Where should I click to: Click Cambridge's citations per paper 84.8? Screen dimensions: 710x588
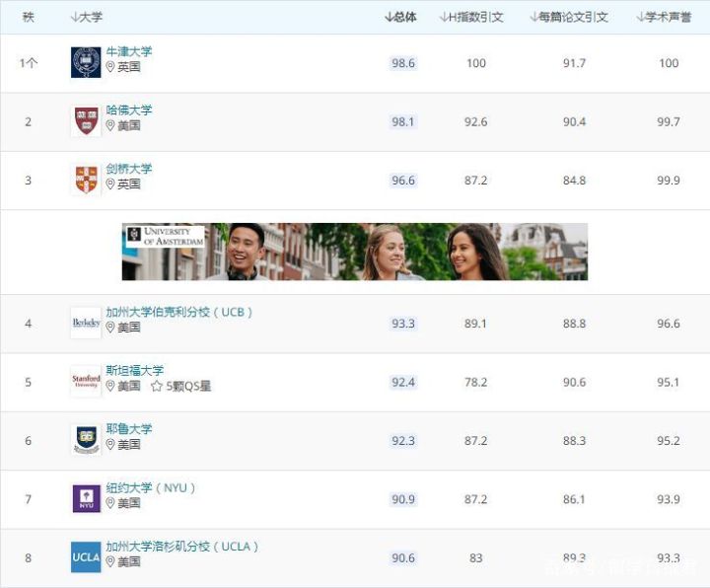click(574, 181)
